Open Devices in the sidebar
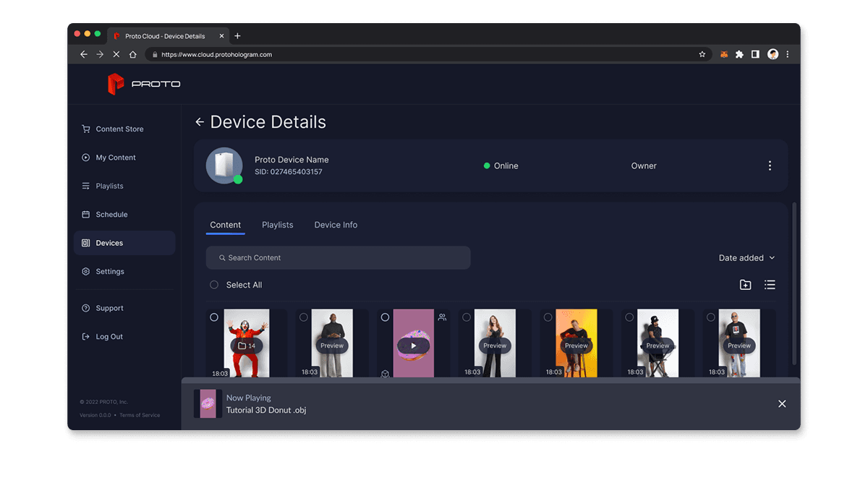 click(x=124, y=243)
